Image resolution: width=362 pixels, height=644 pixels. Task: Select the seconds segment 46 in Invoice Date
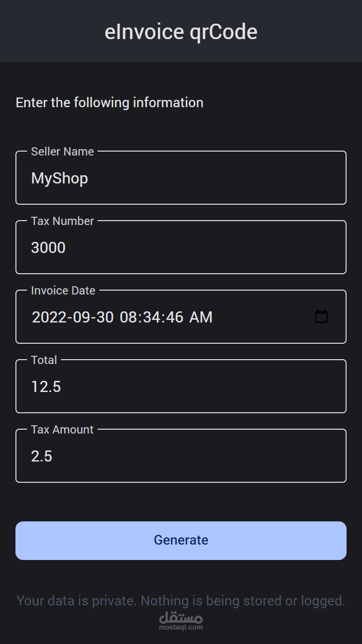[x=174, y=317]
